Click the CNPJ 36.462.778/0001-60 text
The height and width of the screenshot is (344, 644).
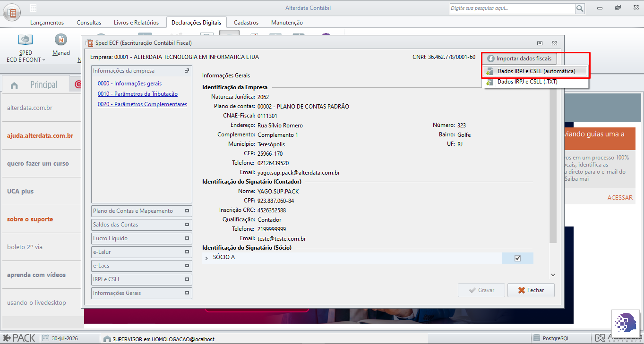(x=444, y=57)
